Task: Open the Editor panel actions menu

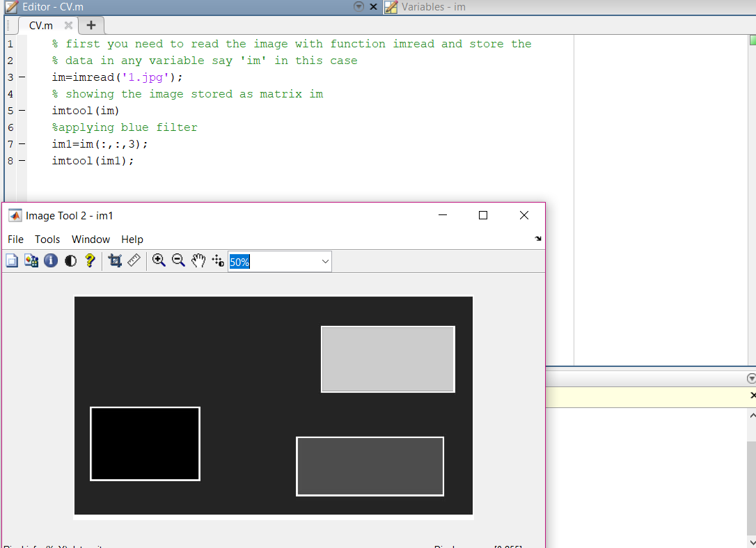Action: click(359, 6)
